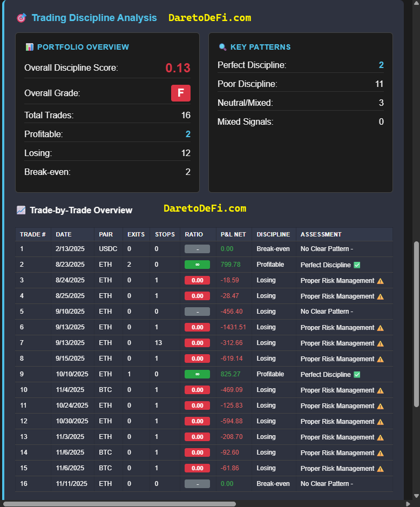Viewport: 420px width, 507px height.
Task: Click the bar chart icon near Portfolio Overview
Action: (x=29, y=47)
